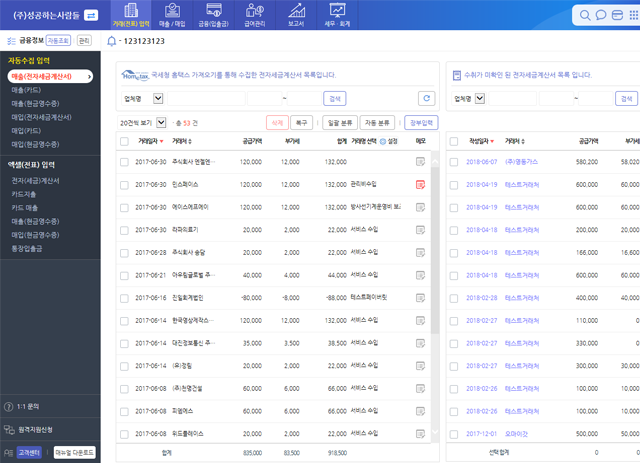This screenshot has height=463, width=640.
Task: Select 매출(카드) in the sidebar
Action: pyautogui.click(x=26, y=90)
